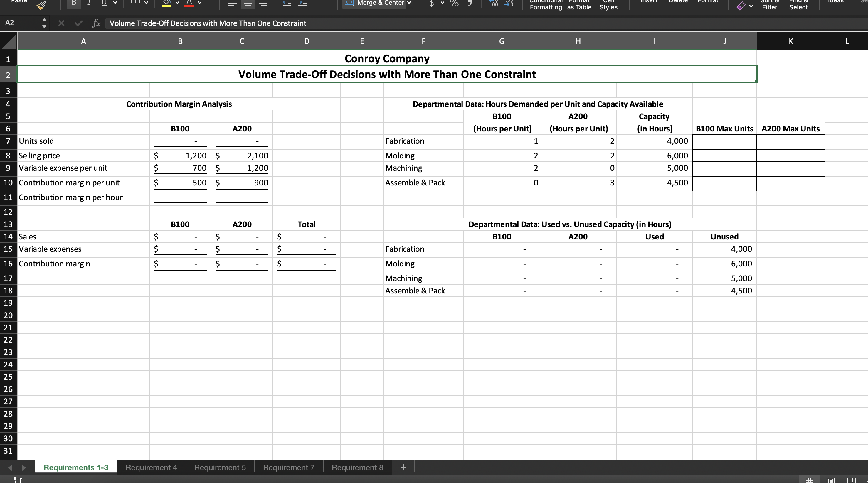The height and width of the screenshot is (483, 868).
Task: Open the font color dropdown arrow
Action: (x=200, y=3)
